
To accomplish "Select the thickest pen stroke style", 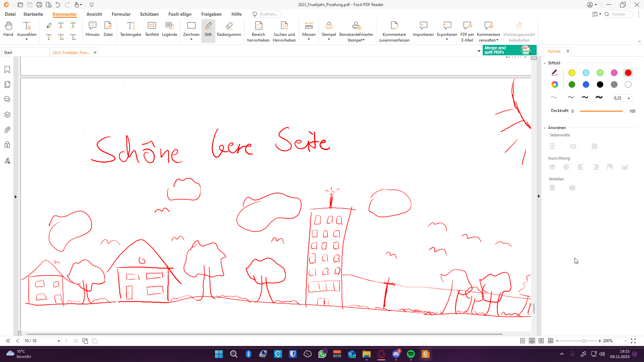I will pos(599,98).
